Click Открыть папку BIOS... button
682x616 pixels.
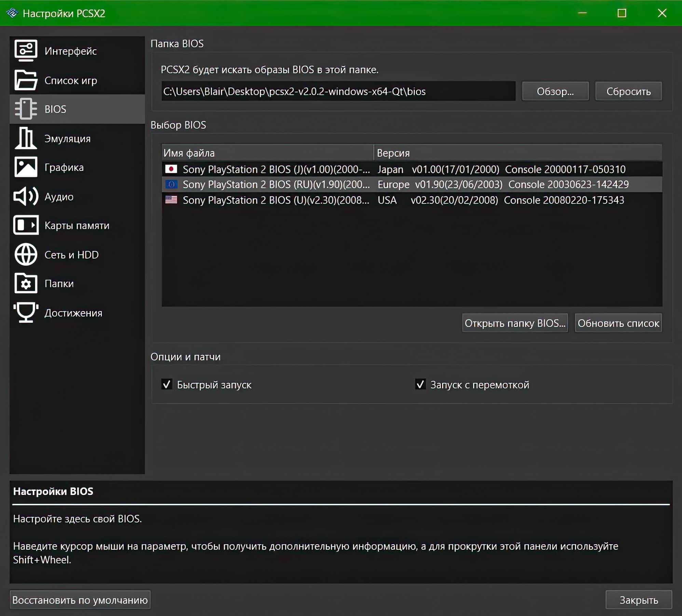[515, 323]
